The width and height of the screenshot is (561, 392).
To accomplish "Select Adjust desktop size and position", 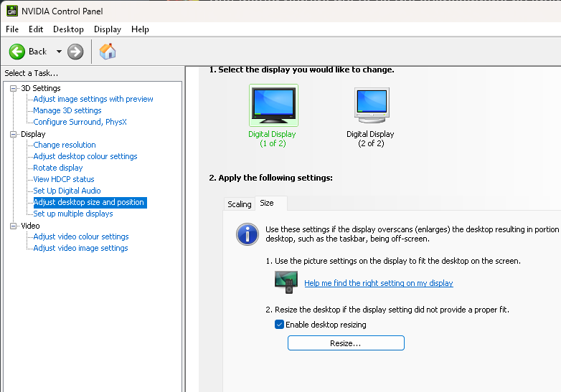I will [89, 202].
